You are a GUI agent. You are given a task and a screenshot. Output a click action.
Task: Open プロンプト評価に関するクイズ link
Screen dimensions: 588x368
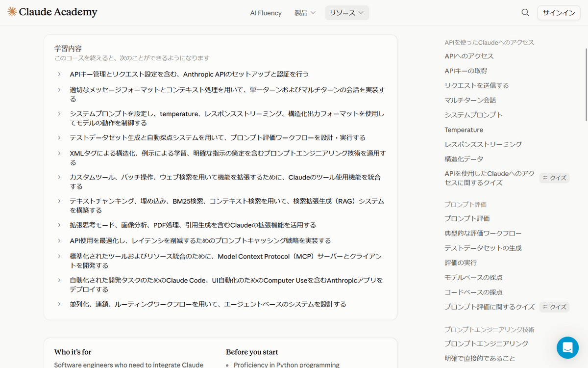pos(490,307)
